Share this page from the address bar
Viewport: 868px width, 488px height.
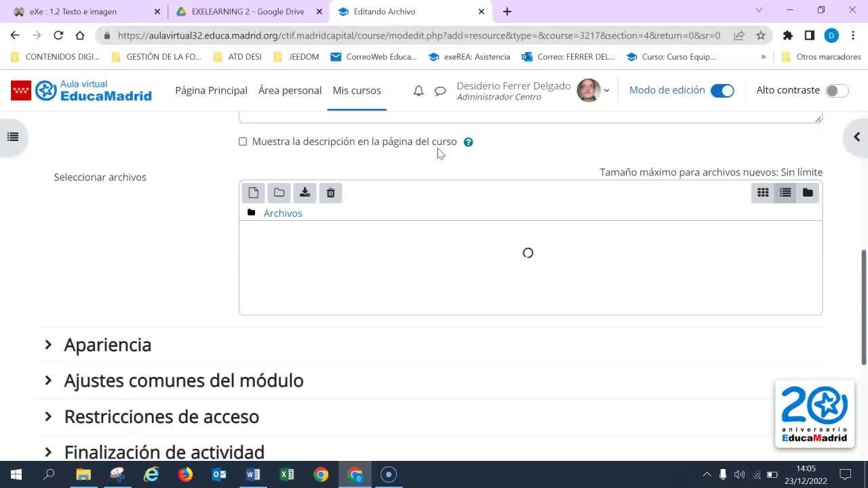(x=739, y=35)
